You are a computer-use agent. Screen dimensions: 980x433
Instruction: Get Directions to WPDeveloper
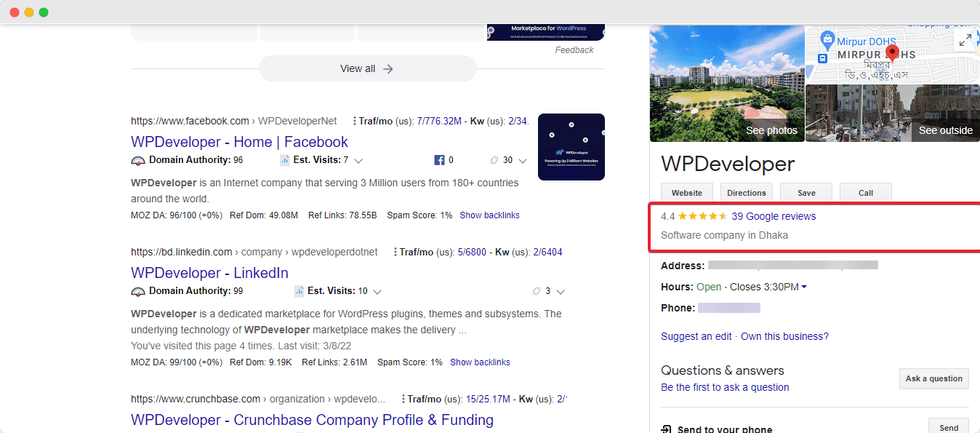point(747,193)
